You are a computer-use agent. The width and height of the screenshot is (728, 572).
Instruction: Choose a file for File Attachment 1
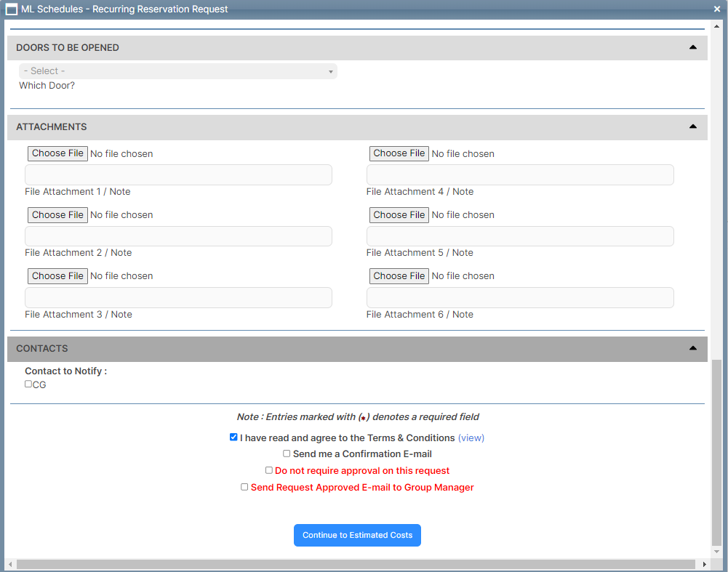click(x=57, y=153)
